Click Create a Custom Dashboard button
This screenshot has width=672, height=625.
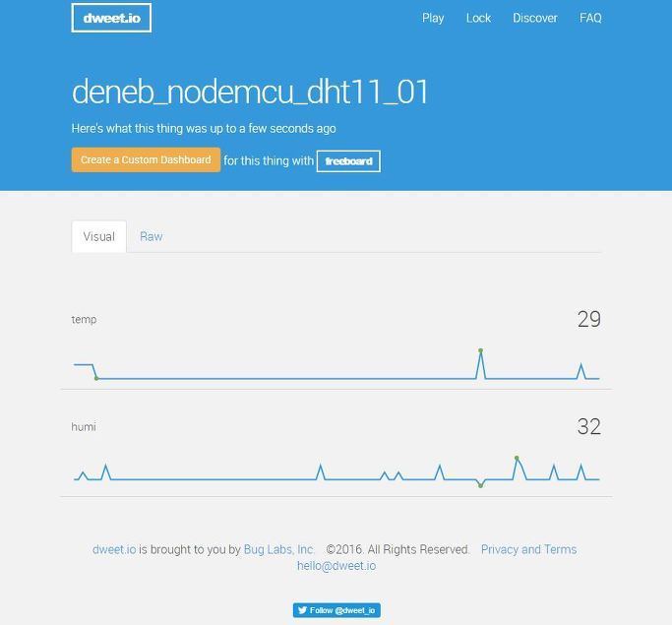[x=147, y=159]
